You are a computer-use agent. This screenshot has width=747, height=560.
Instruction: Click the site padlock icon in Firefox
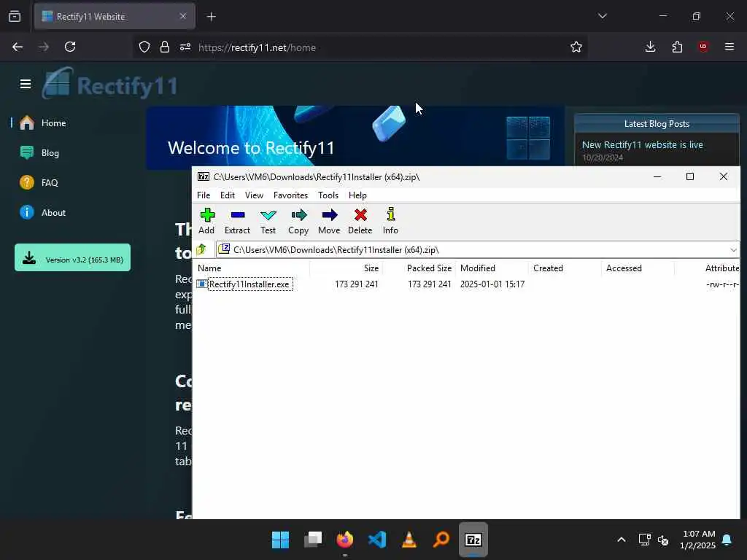[165, 47]
